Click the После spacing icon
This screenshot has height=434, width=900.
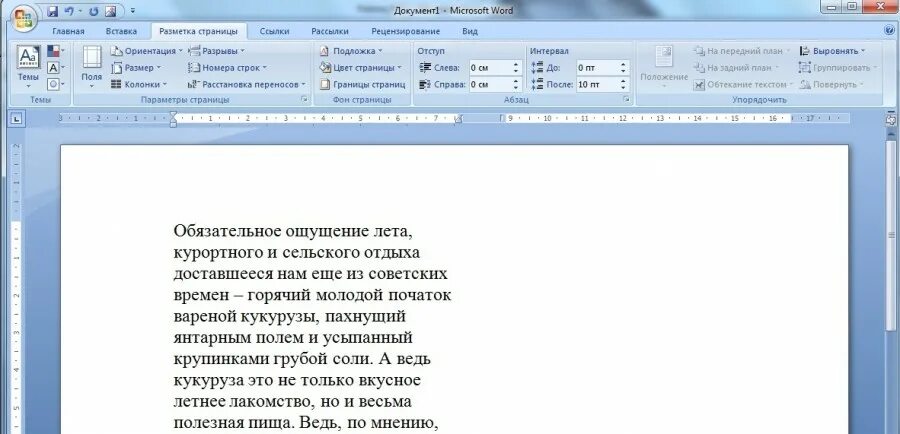(x=537, y=84)
